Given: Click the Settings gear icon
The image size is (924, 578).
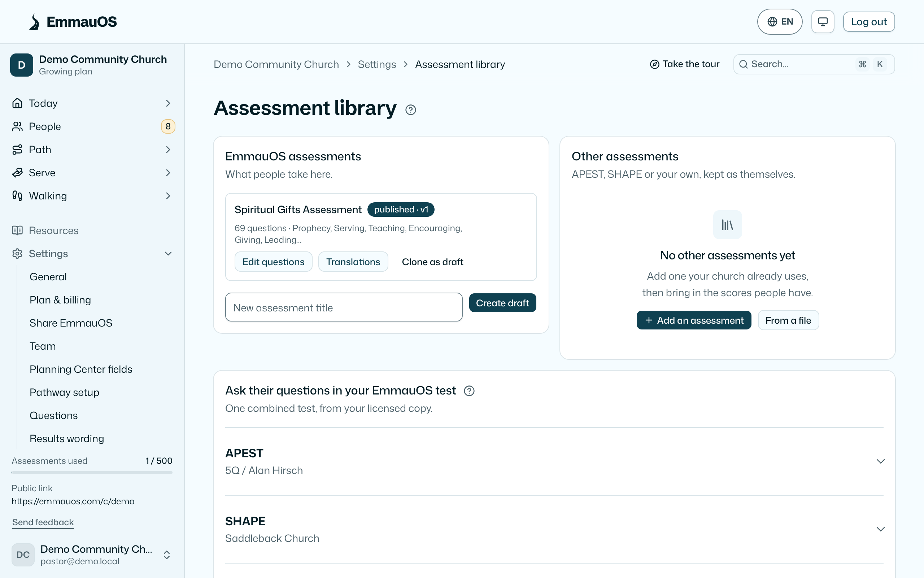Looking at the screenshot, I should tap(17, 254).
